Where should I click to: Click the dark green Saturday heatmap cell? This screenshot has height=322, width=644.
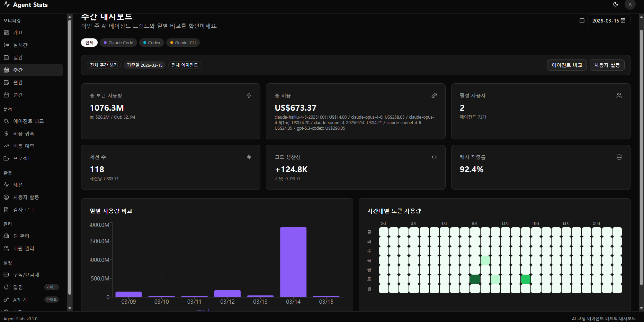475,279
